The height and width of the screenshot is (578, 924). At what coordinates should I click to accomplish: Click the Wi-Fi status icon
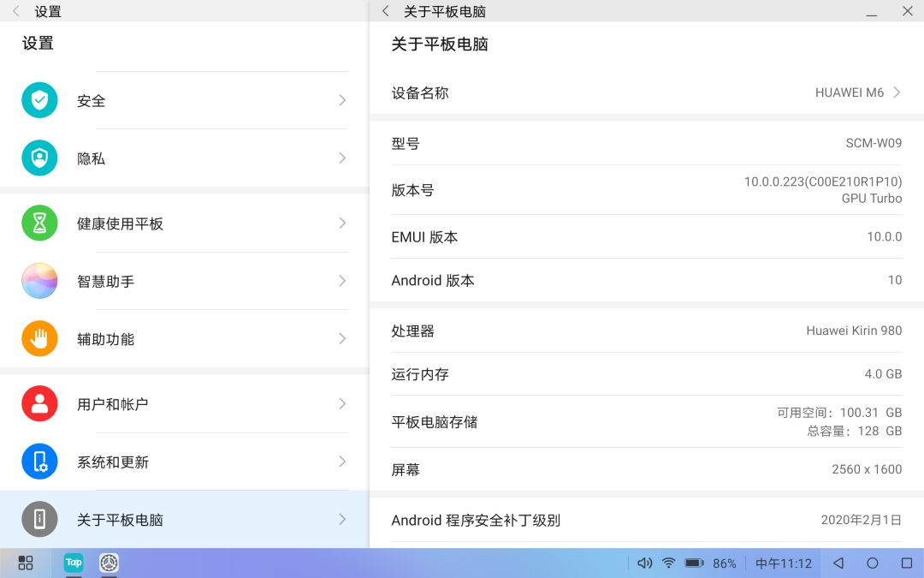(x=669, y=563)
